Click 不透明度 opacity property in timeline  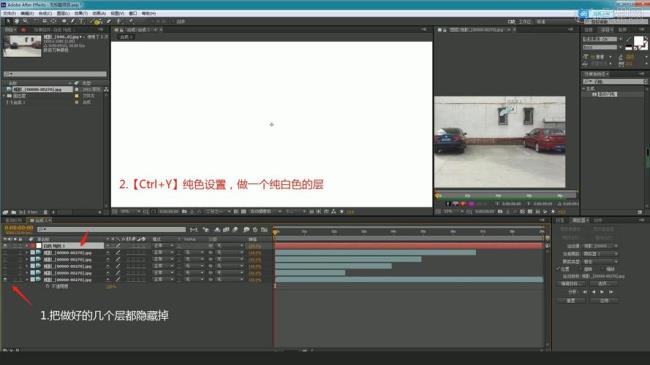(60, 286)
